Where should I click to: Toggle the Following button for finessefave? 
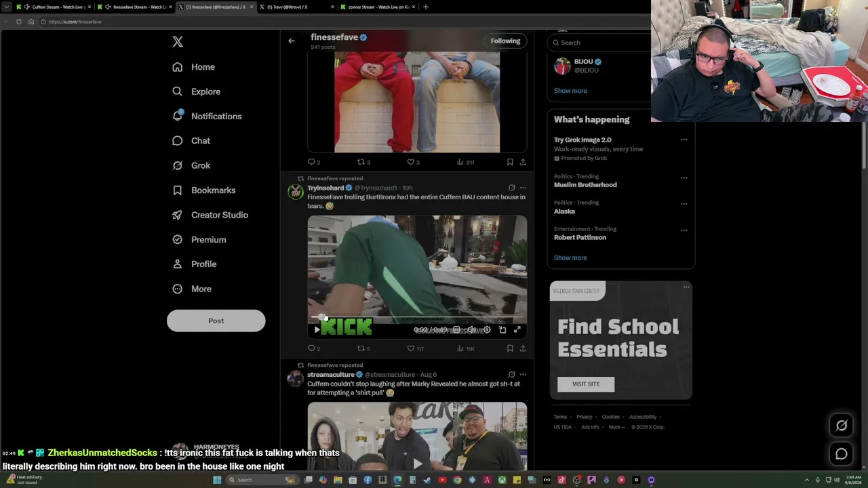505,41
